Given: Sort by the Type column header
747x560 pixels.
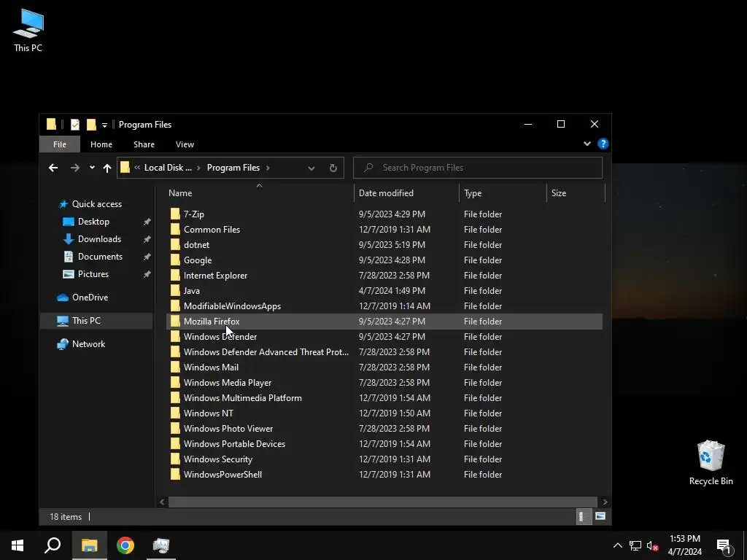Looking at the screenshot, I should (503, 192).
